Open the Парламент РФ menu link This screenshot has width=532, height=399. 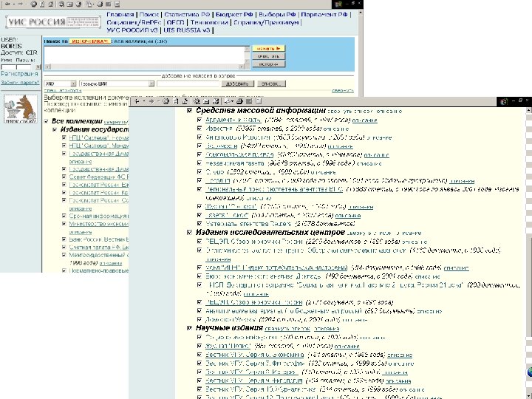pos(324,15)
